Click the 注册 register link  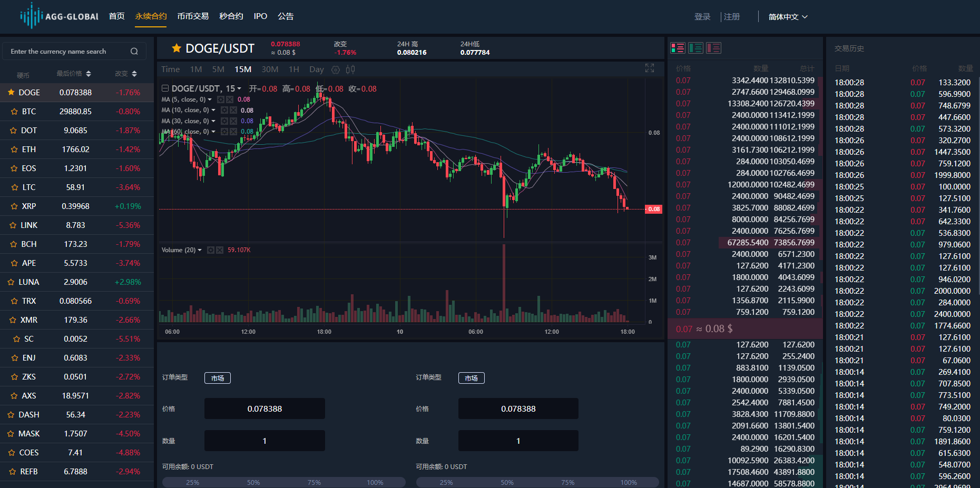[x=732, y=17]
